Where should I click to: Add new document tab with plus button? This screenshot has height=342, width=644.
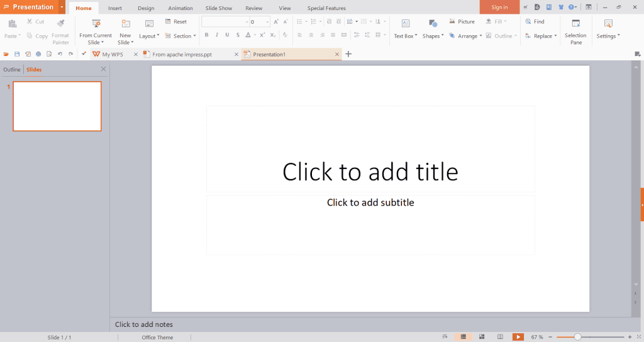pyautogui.click(x=348, y=54)
